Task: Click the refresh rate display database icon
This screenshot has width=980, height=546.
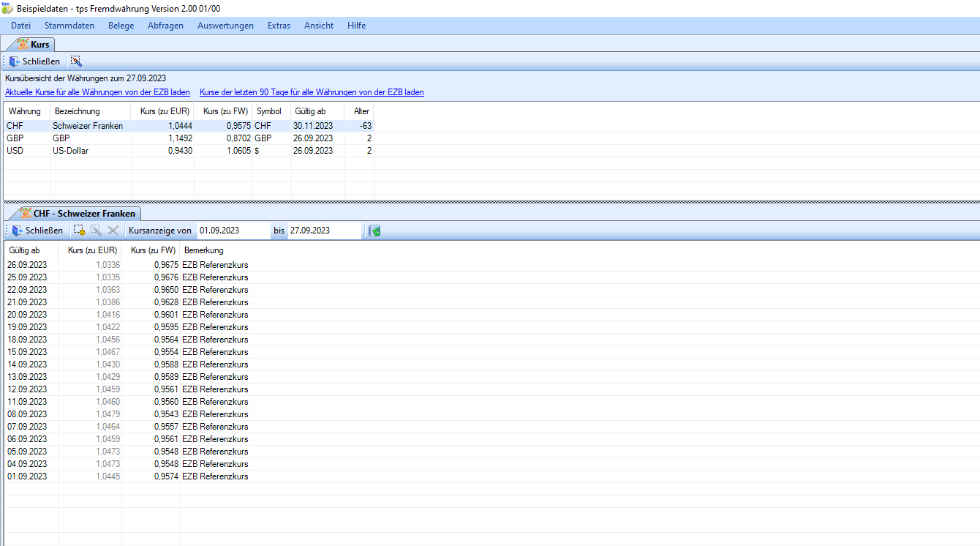Action: 374,231
